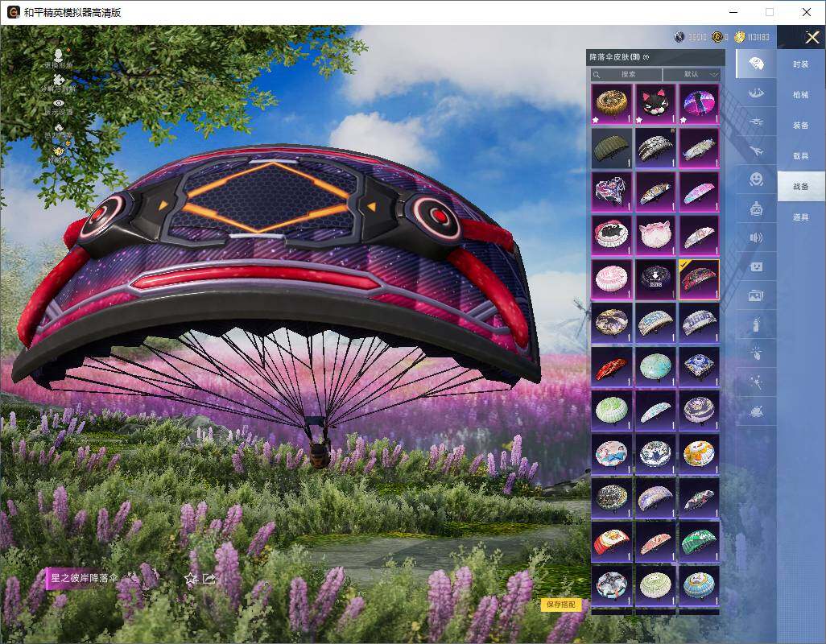
Task: Select the parachute skin category icon
Action: coord(756,64)
